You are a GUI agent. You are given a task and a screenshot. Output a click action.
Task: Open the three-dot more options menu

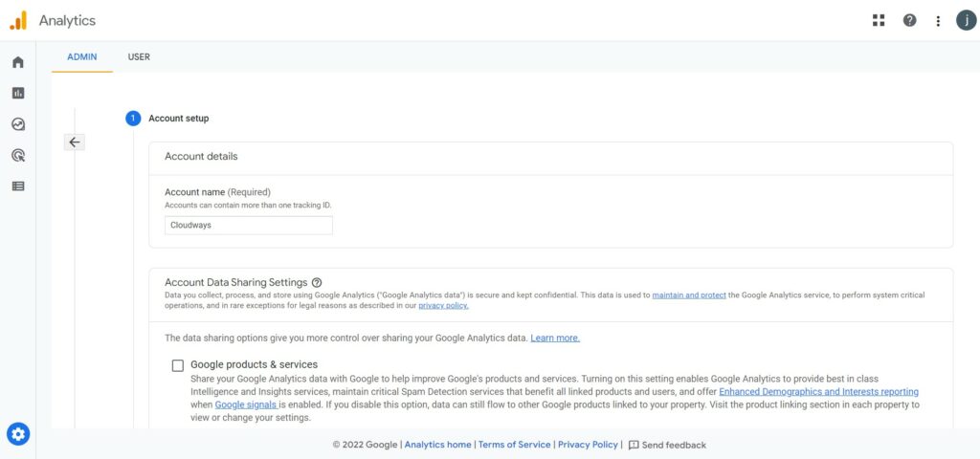[x=938, y=21]
